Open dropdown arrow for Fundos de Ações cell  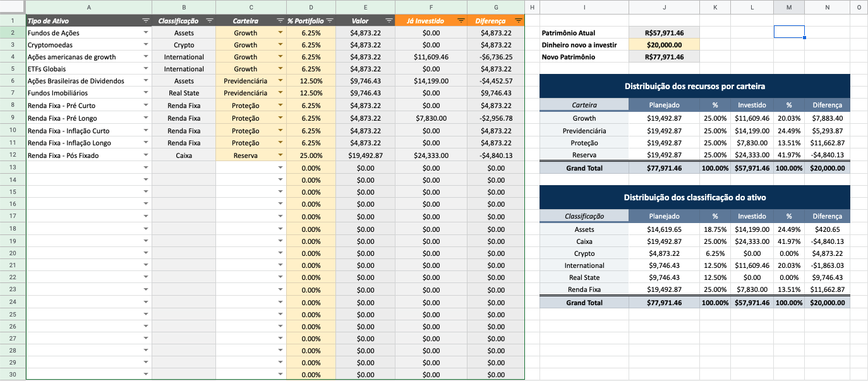coord(146,33)
